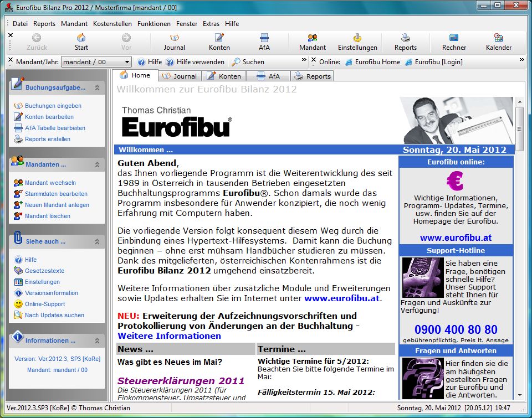
Task: Select the Home tab
Action: [135, 75]
